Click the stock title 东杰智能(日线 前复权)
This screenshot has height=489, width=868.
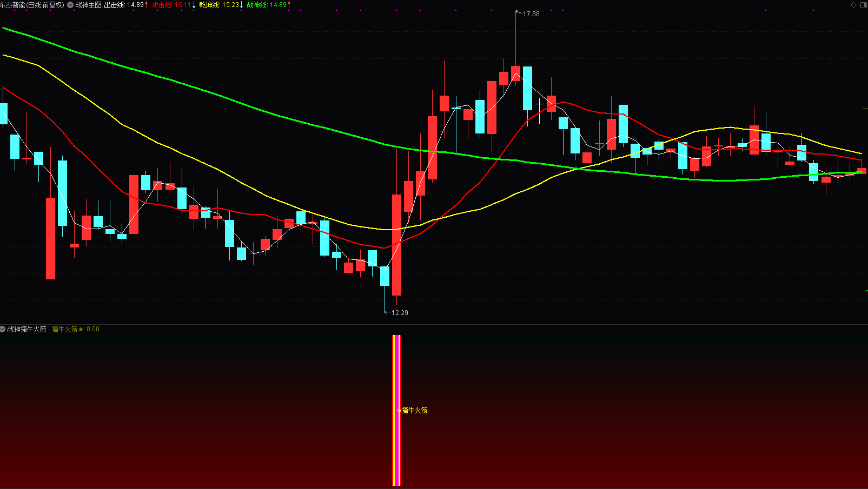point(32,5)
